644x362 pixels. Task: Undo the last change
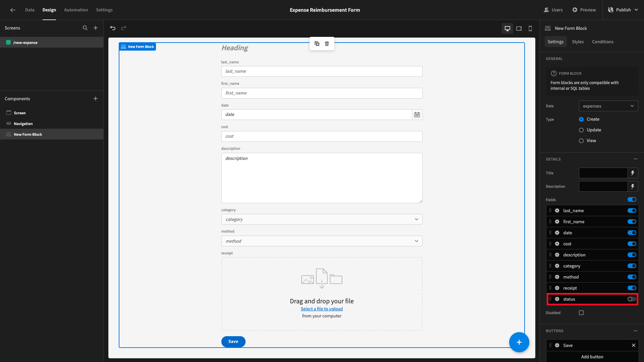(113, 28)
